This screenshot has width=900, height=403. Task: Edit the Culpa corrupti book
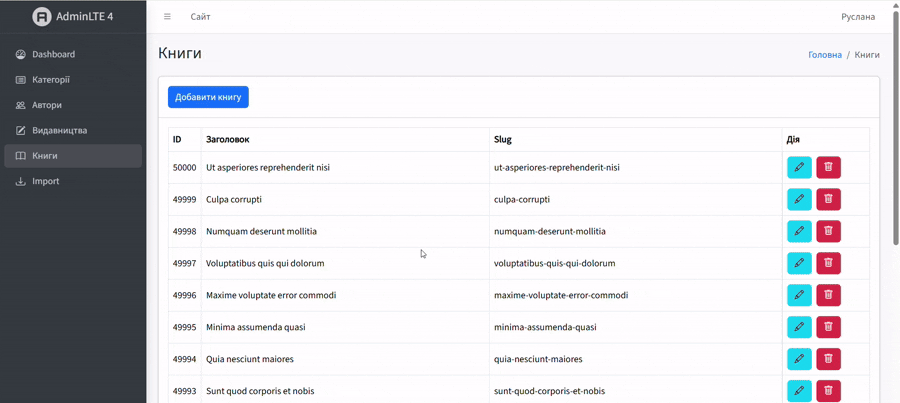point(799,199)
